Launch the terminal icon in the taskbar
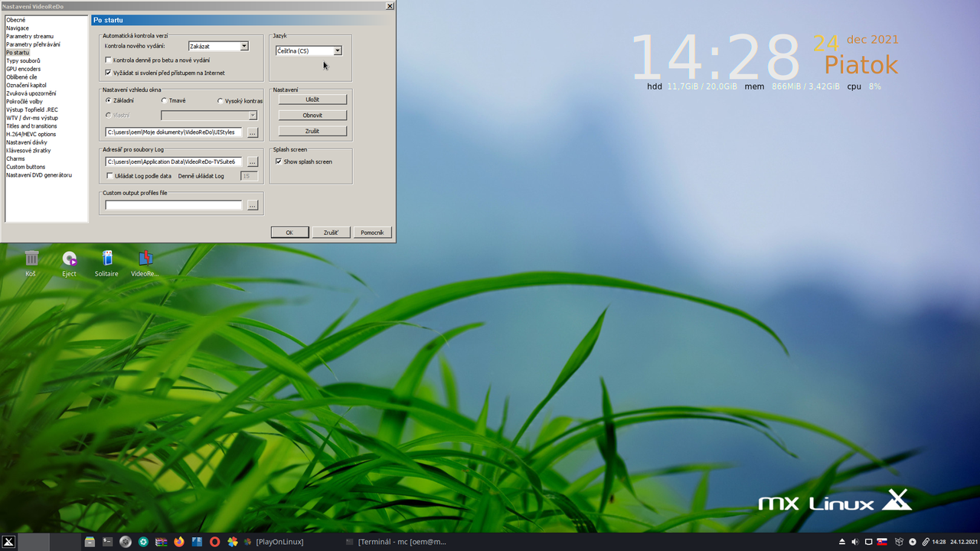This screenshot has width=980, height=551. click(108, 542)
